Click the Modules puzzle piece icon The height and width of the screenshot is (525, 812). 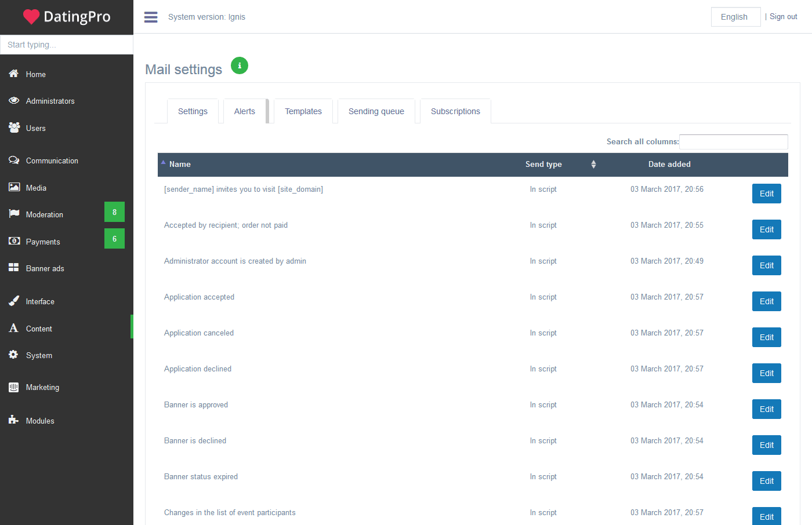[x=14, y=420]
